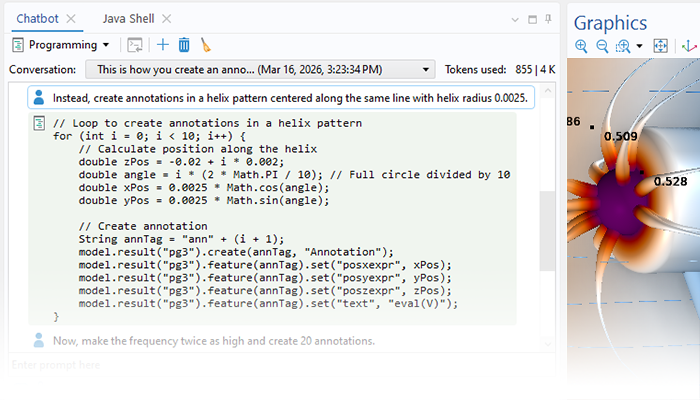Clear chat with the broom icon
Screen dimensions: 700x400
tap(205, 45)
